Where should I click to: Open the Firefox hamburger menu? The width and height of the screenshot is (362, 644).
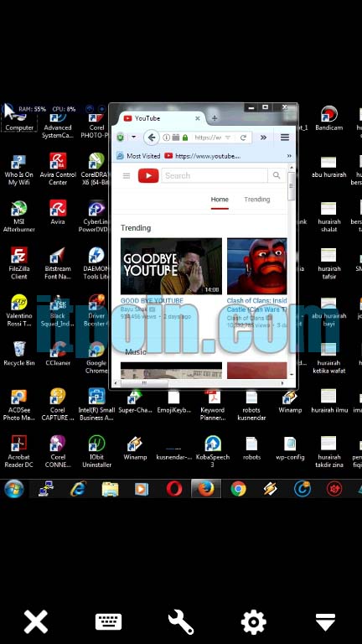pos(285,138)
